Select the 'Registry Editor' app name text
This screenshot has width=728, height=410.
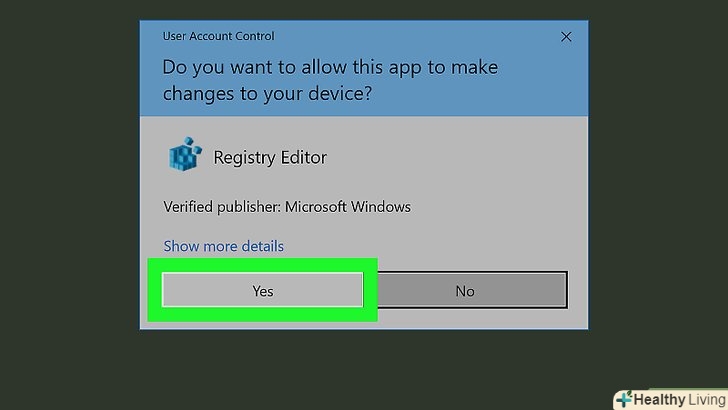click(270, 158)
